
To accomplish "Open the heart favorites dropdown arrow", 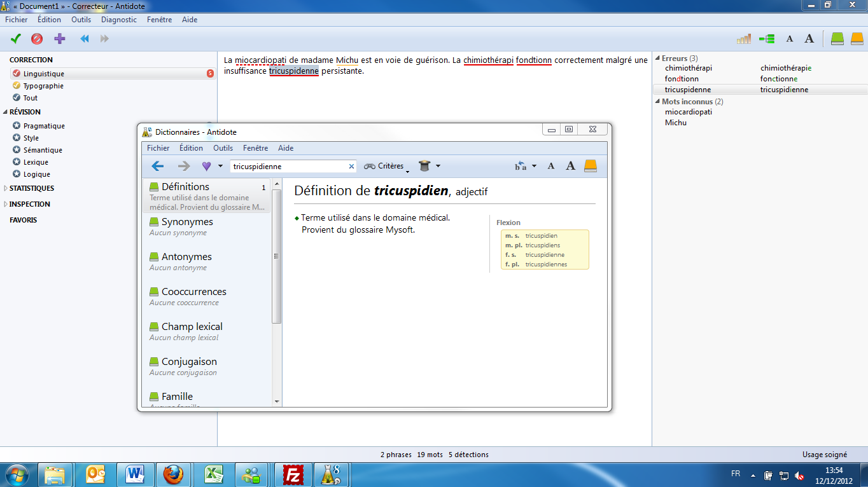I will (x=220, y=166).
